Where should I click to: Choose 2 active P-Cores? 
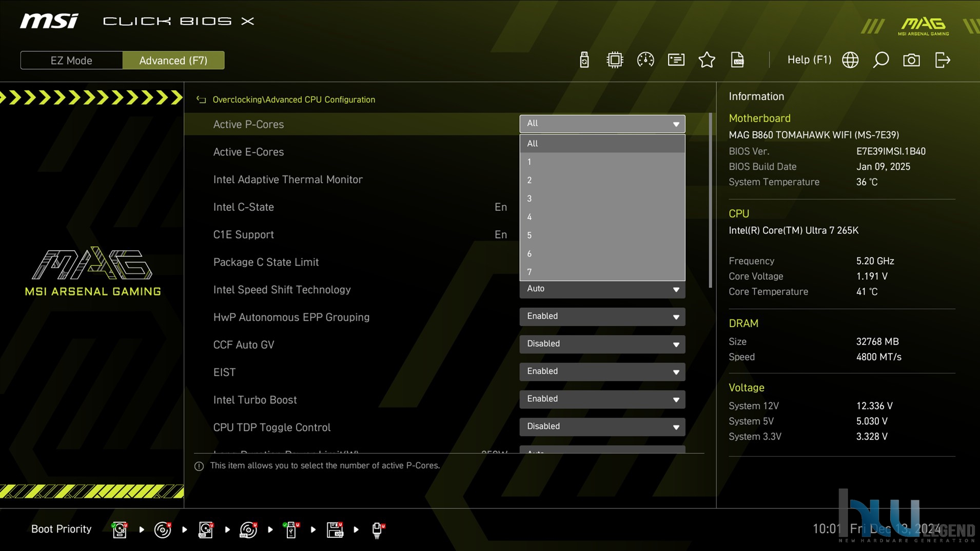tap(602, 181)
